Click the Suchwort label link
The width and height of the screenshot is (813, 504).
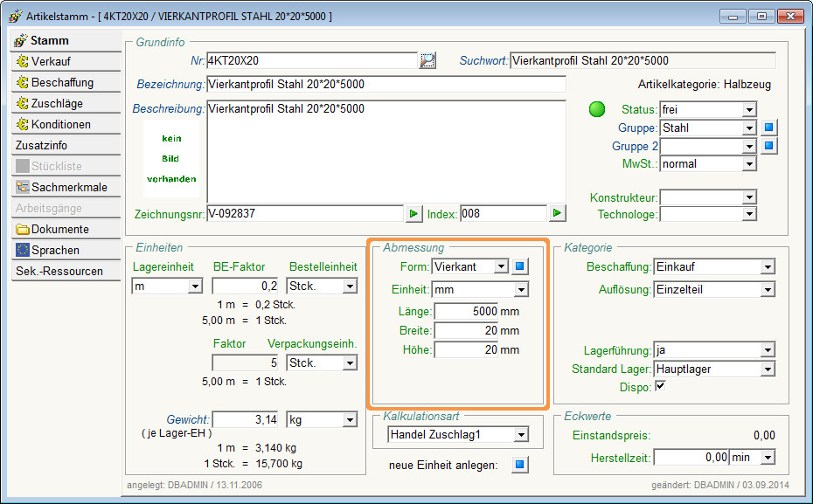483,60
